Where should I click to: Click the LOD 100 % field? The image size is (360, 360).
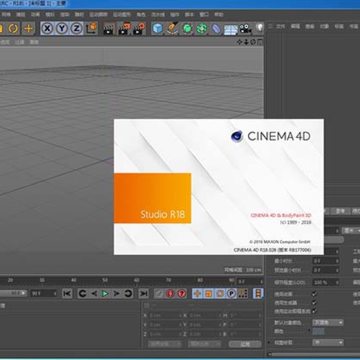pos(326,282)
